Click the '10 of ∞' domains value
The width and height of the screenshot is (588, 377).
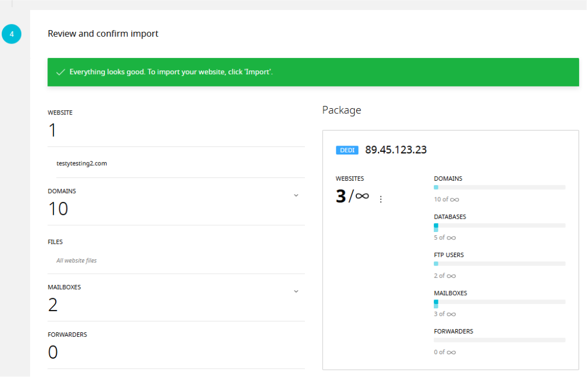[x=446, y=199]
